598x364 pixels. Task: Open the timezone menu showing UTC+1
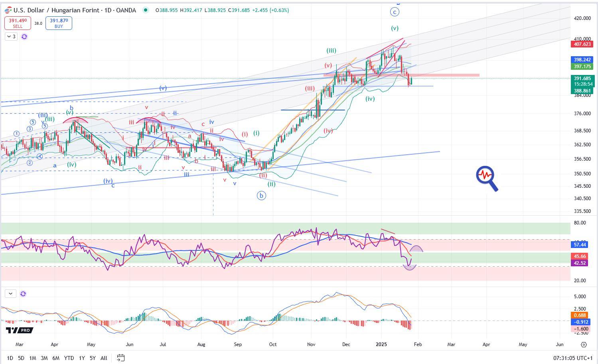(x=573, y=358)
